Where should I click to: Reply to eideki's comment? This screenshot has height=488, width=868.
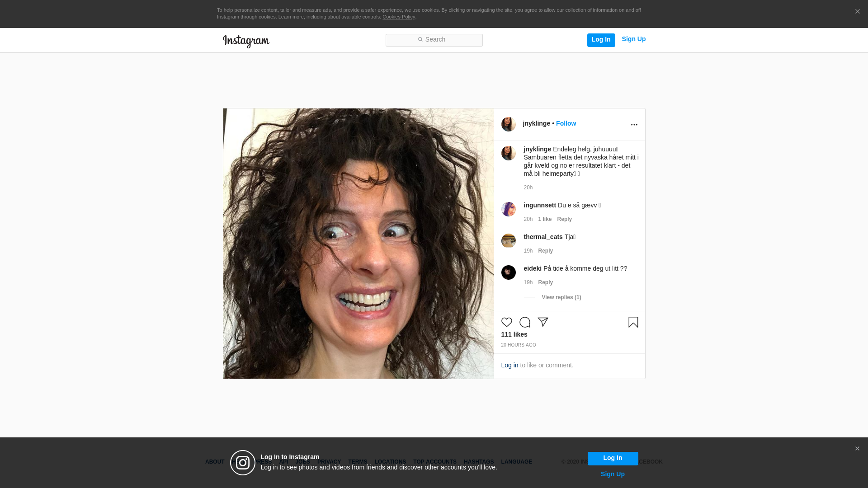click(x=545, y=282)
